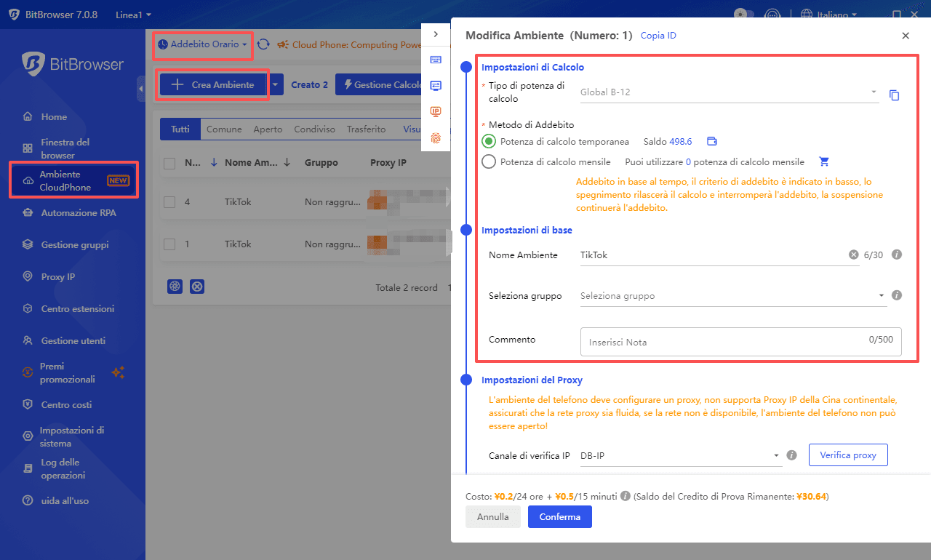Image resolution: width=931 pixels, height=560 pixels.
Task: Click the info icon next to Seleziona gruppo
Action: coord(897,295)
